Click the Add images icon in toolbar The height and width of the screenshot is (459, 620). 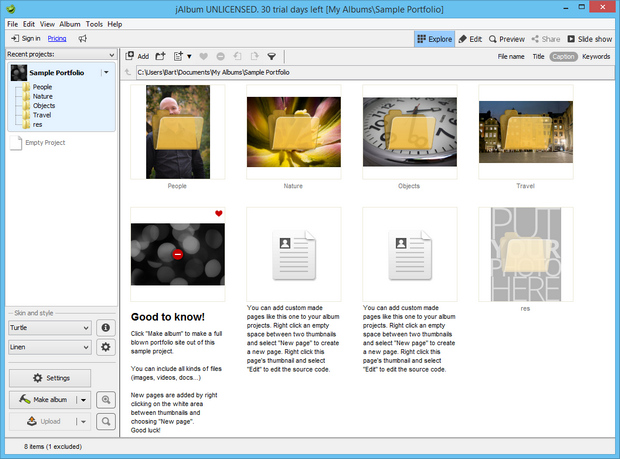point(130,56)
